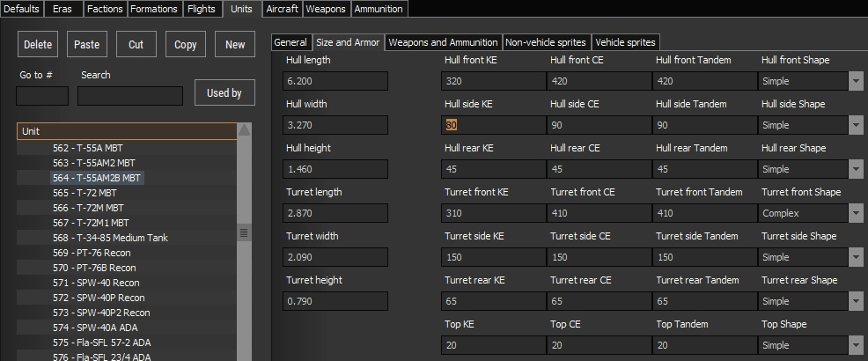Viewport: 868px width, 361px height.
Task: Edit the Hull width field
Action: coord(335,125)
